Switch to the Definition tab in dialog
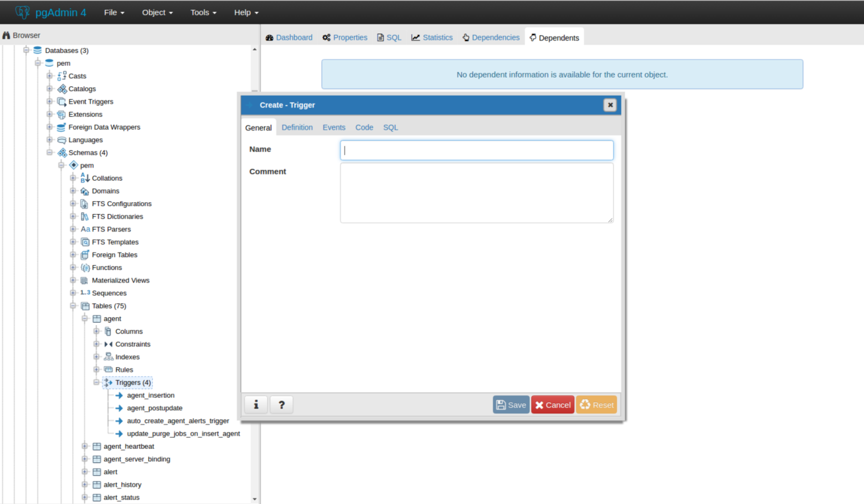 (297, 128)
